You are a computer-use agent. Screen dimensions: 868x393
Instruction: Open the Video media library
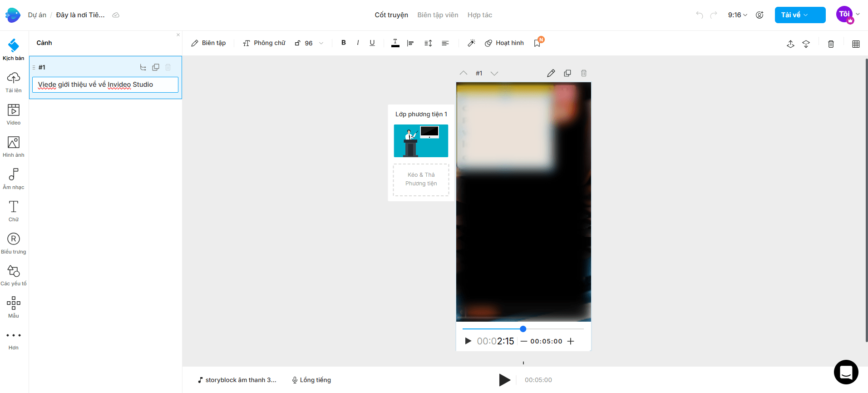[14, 114]
